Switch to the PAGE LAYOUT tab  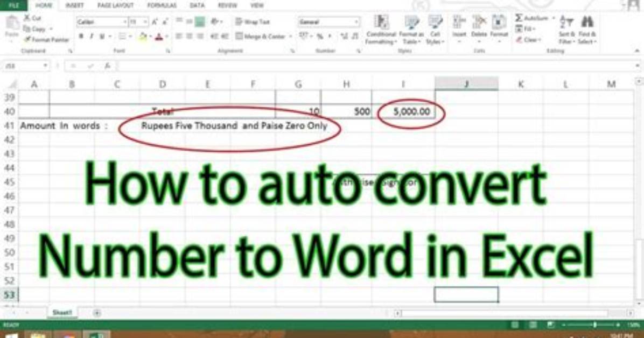coord(115,5)
